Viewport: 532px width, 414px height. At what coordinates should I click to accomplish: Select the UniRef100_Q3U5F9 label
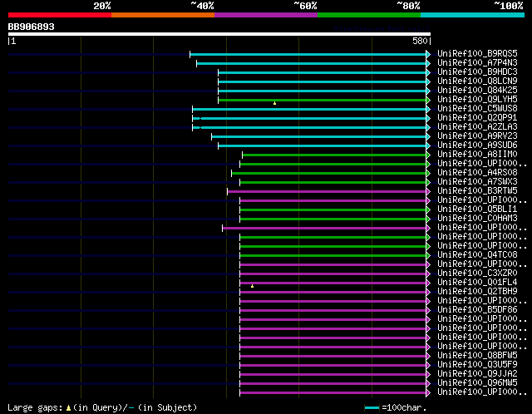pyautogui.click(x=477, y=365)
